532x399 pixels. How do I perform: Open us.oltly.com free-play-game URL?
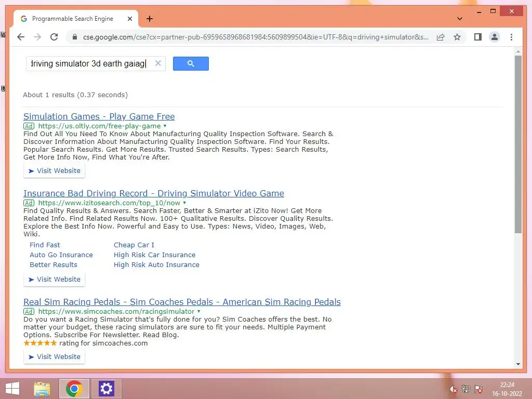[x=99, y=126]
